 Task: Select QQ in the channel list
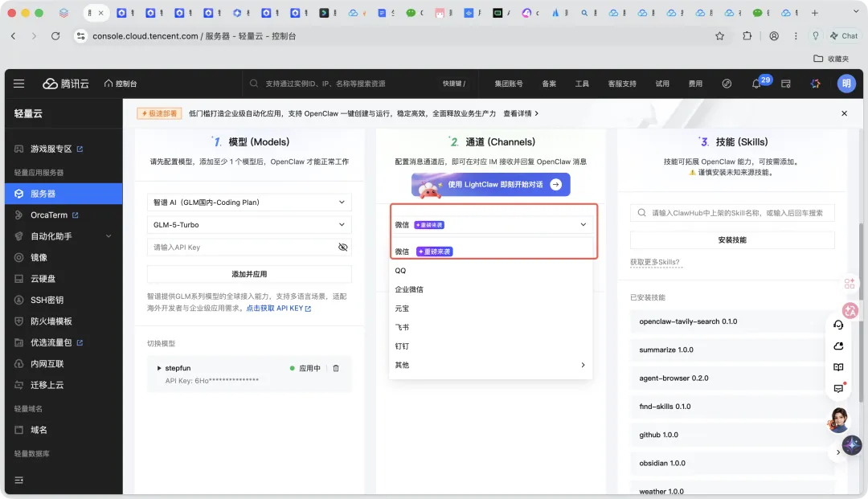[x=491, y=271]
